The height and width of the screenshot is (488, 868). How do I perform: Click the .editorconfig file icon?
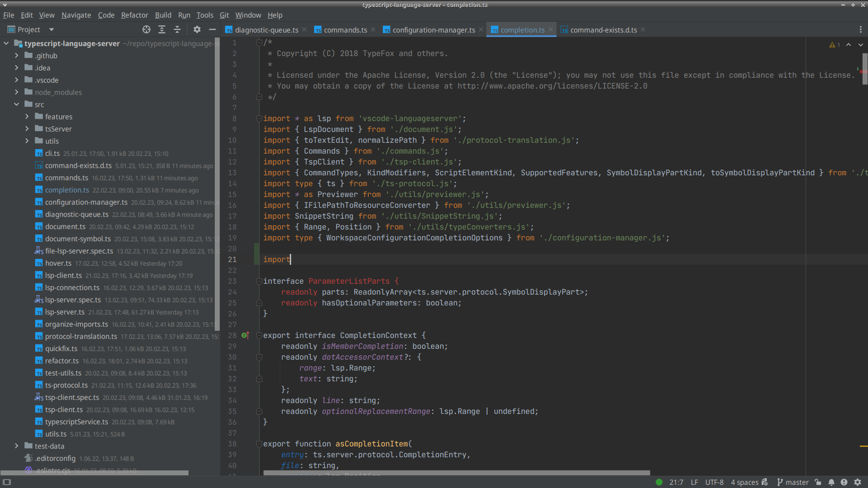28,458
